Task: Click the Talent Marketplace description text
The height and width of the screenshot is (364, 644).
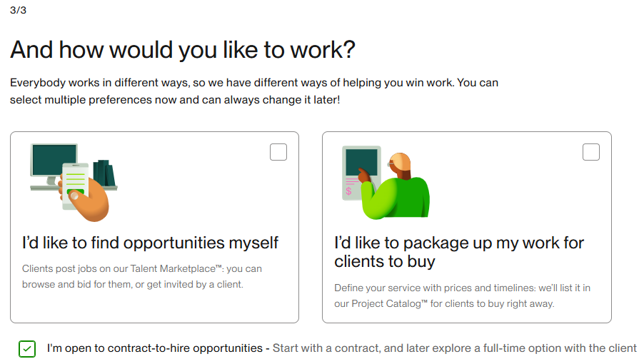Action: (142, 277)
